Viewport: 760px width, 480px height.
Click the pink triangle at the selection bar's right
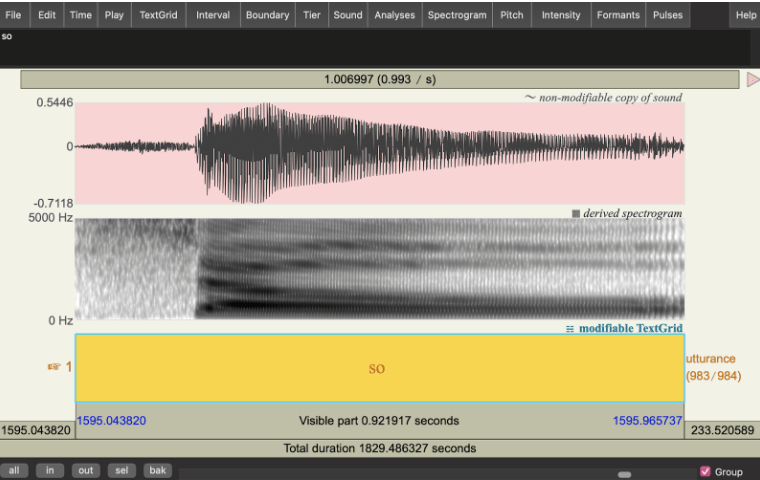752,79
